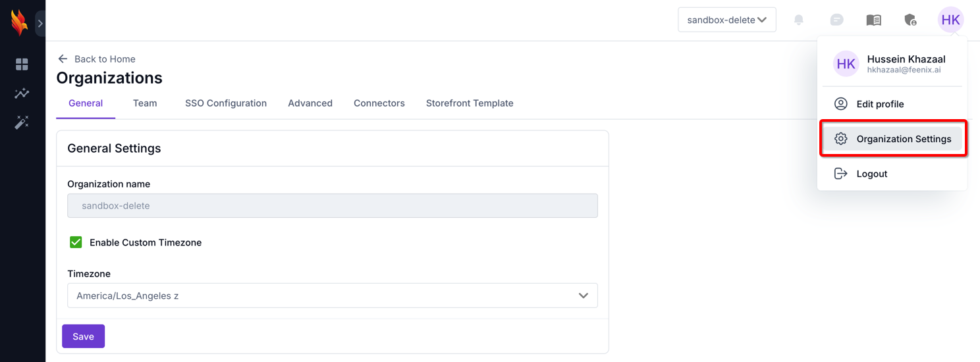
Task: Open the chat bubble icon in header
Action: click(836, 20)
